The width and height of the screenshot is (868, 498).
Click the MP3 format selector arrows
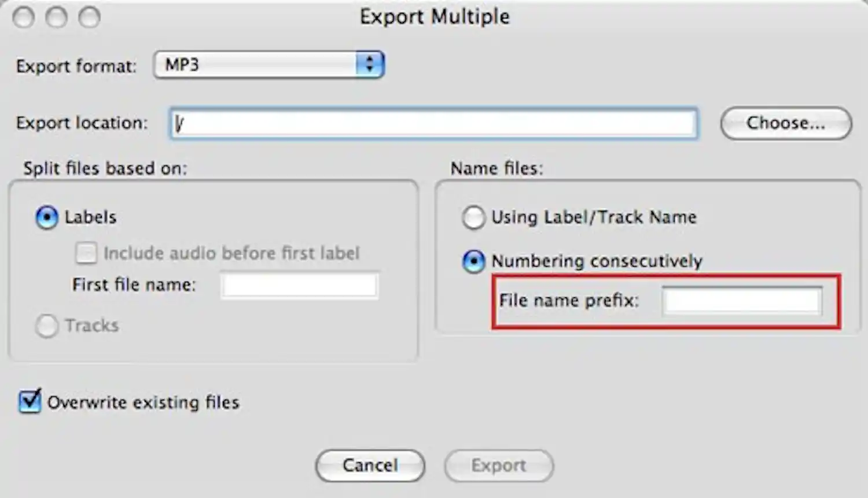(x=370, y=64)
